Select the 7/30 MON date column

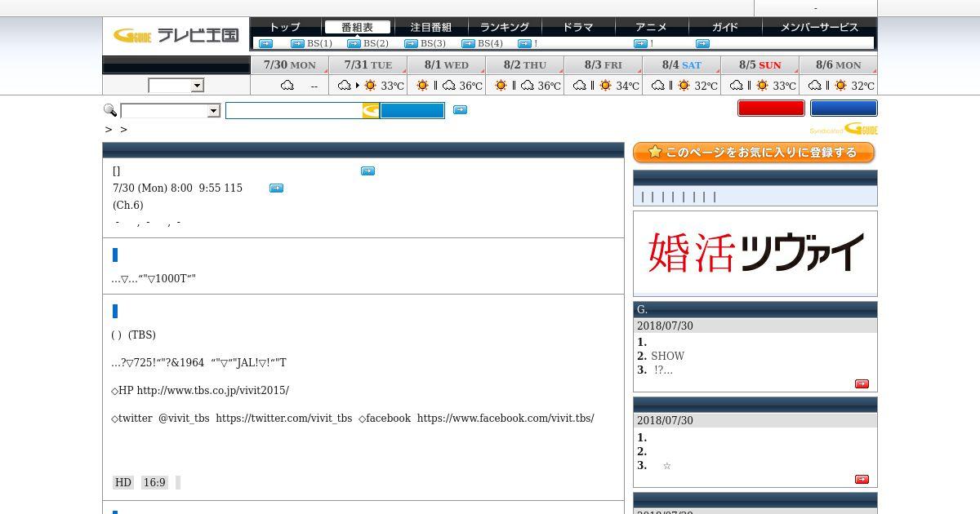(x=289, y=65)
